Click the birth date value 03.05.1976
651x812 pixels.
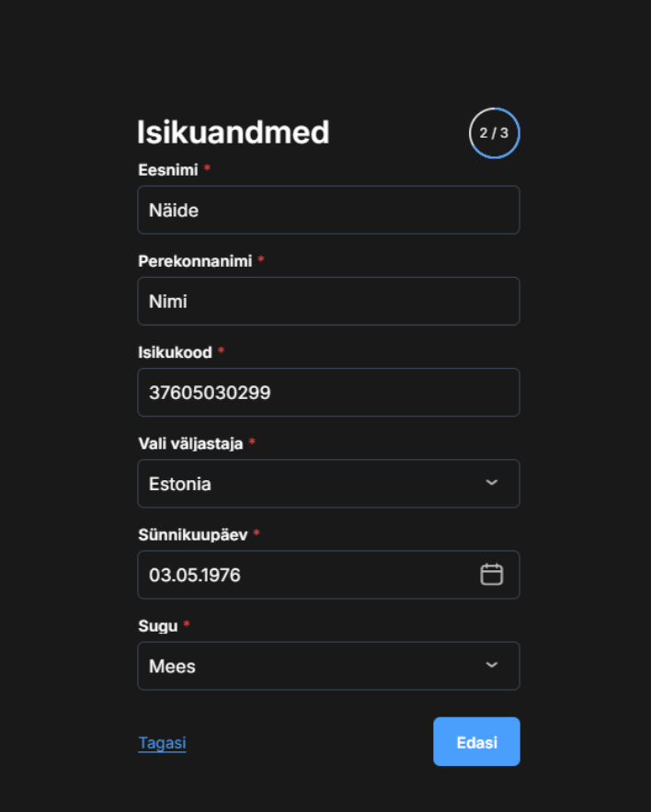195,576
